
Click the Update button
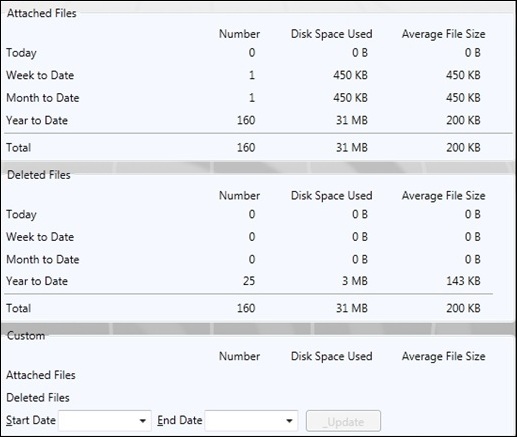tap(343, 421)
